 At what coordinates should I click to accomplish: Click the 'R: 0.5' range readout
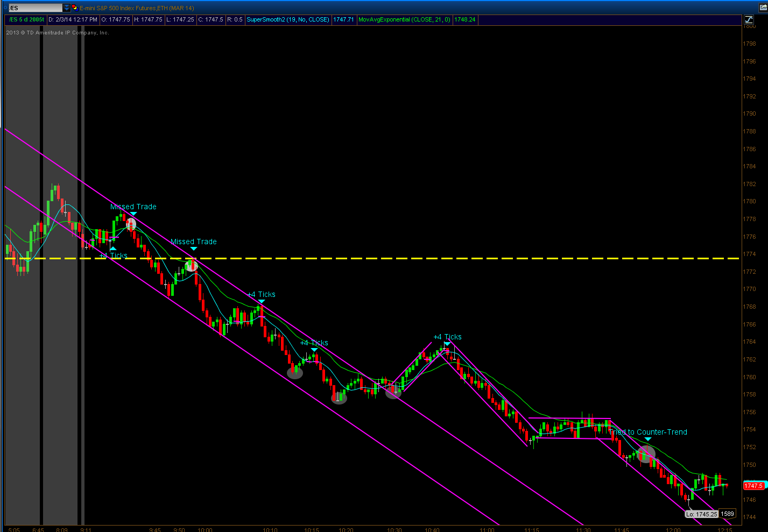[235, 20]
